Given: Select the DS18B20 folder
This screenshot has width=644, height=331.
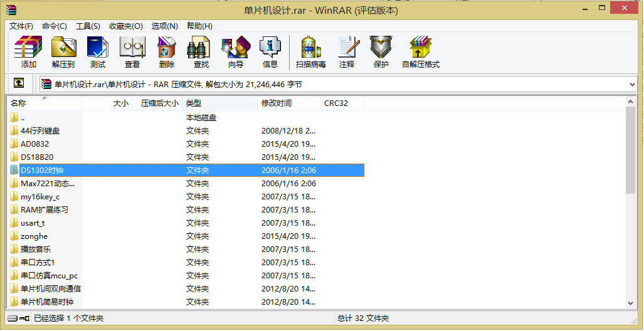Looking at the screenshot, I should click(186, 157).
